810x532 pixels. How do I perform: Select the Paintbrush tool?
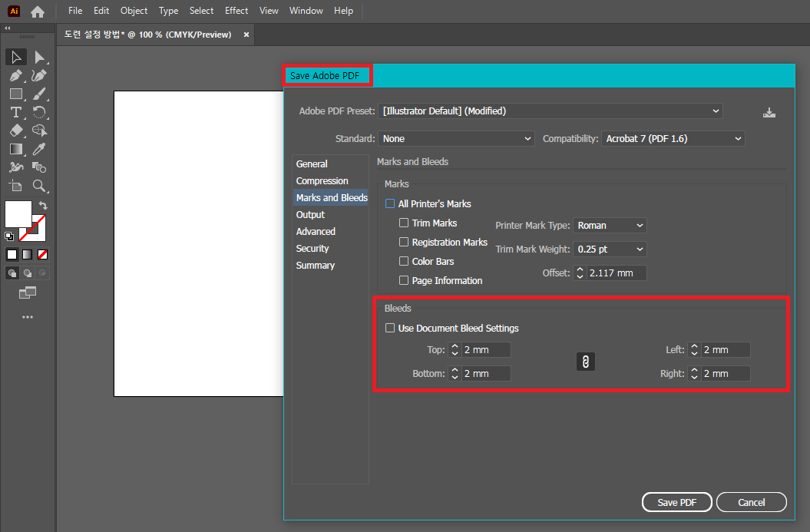click(x=39, y=94)
